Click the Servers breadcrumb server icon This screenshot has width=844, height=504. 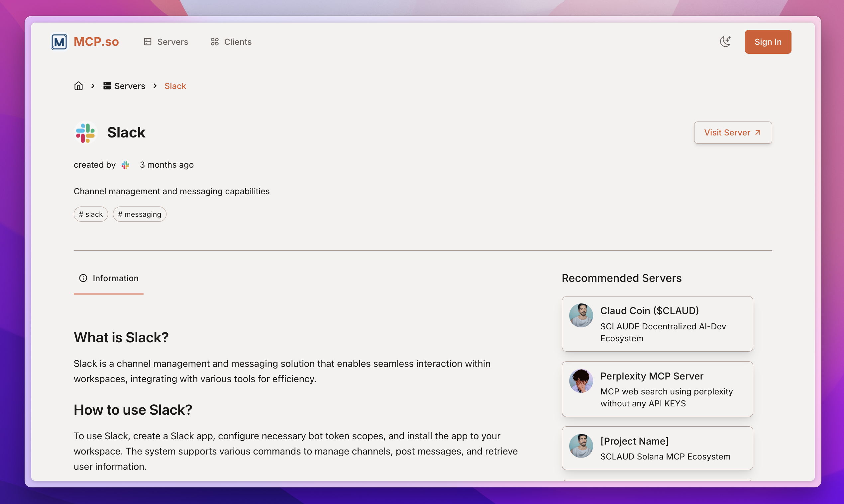(x=107, y=86)
